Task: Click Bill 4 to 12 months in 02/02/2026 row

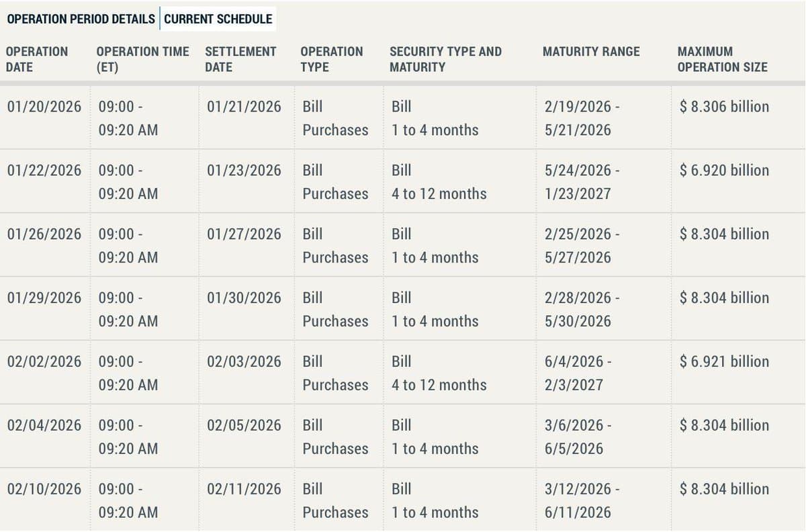Action: point(438,373)
